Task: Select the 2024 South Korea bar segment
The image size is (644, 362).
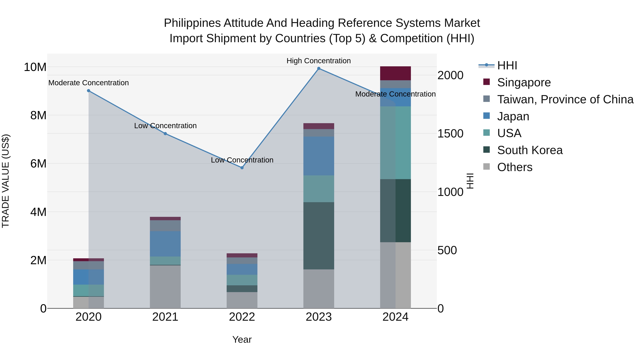Action: (x=396, y=211)
